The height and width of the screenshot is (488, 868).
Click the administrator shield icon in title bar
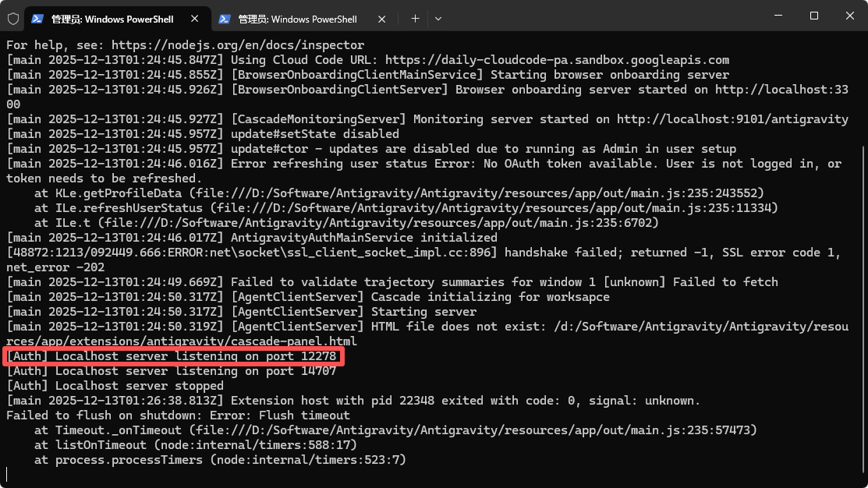(x=13, y=19)
